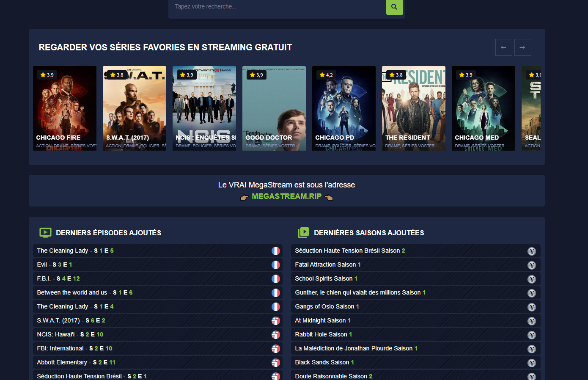This screenshot has height=380, width=588.
Task: Click the 'Dernières saisons ajoutées' playlist icon
Action: click(x=303, y=232)
